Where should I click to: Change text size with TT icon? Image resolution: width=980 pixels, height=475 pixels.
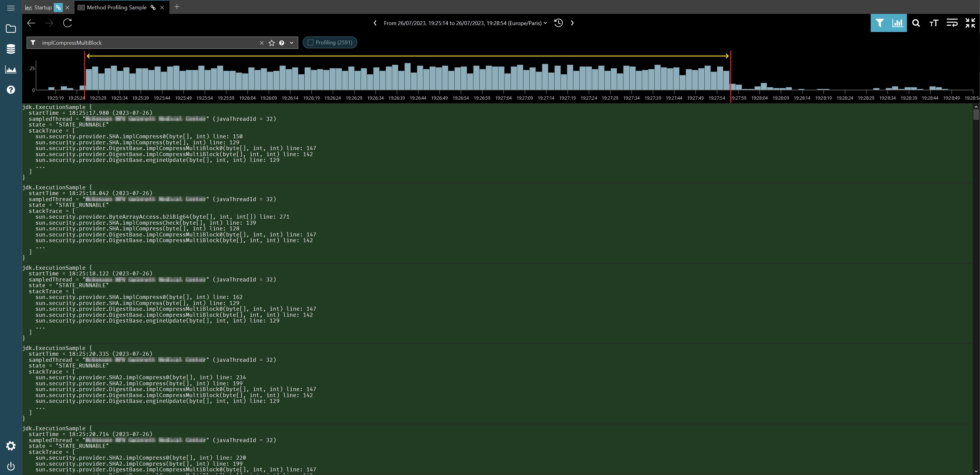pyautogui.click(x=934, y=23)
